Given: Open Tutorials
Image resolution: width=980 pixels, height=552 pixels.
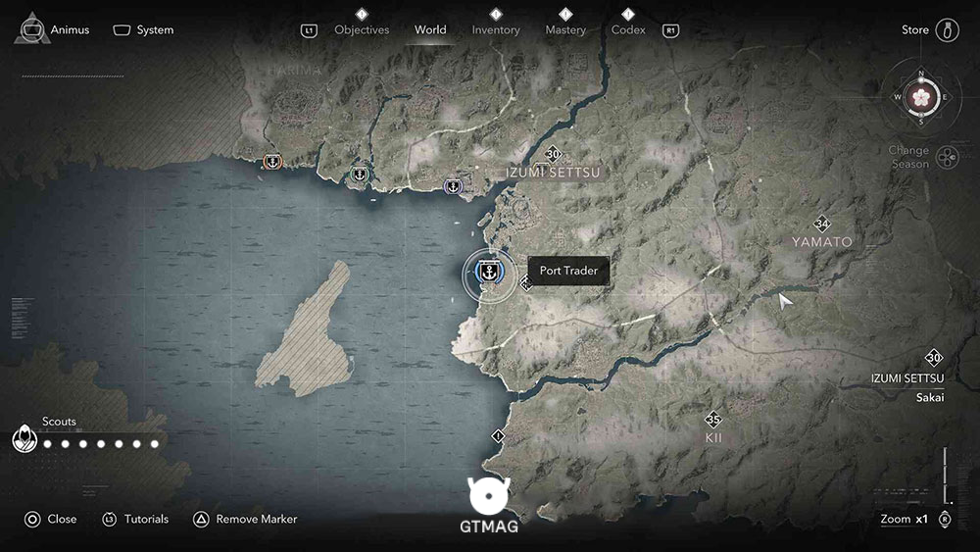Looking at the screenshot, I should 146,519.
